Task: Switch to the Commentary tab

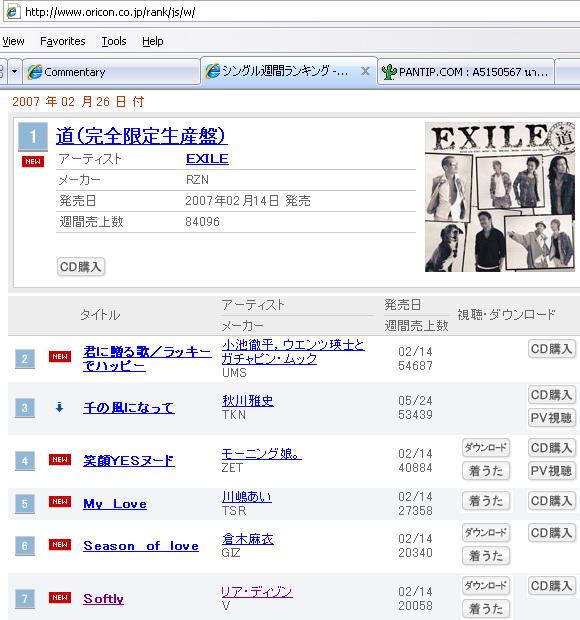Action: (x=111, y=72)
